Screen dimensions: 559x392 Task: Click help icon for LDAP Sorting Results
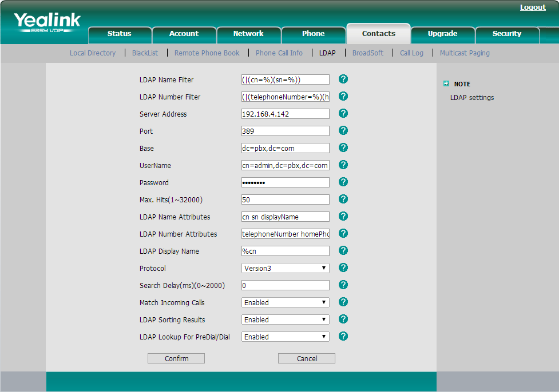click(343, 319)
